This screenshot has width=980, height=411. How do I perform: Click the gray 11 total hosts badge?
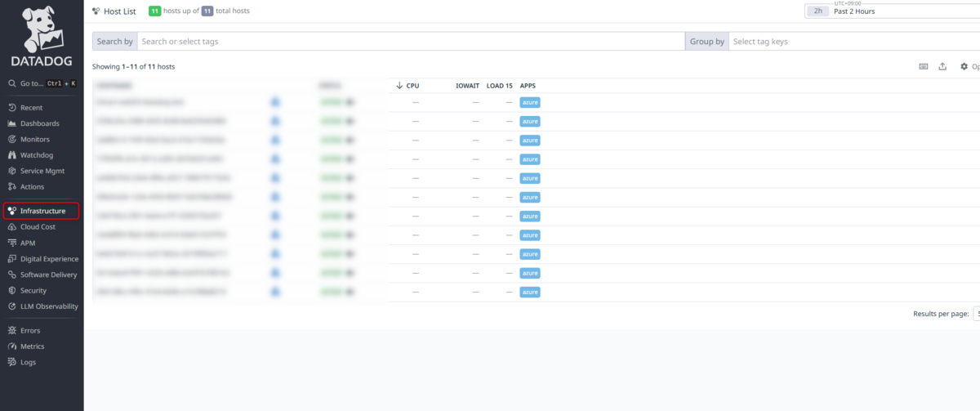click(207, 11)
